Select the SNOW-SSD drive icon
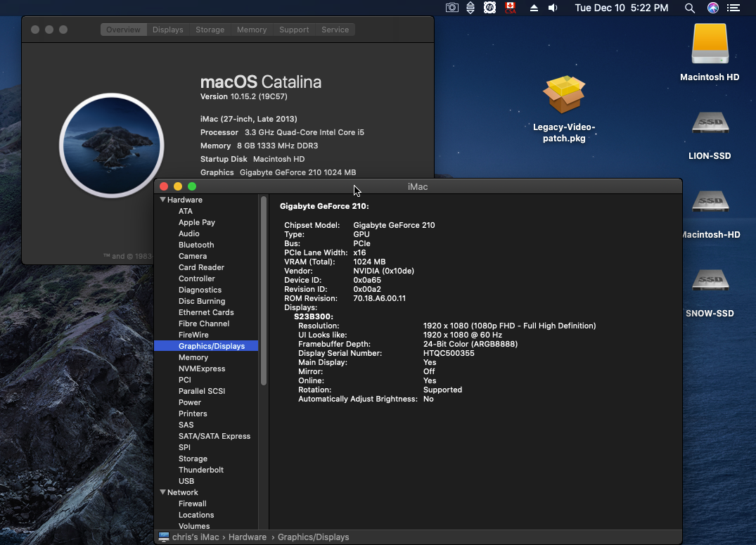This screenshot has height=545, width=756. coord(710,281)
